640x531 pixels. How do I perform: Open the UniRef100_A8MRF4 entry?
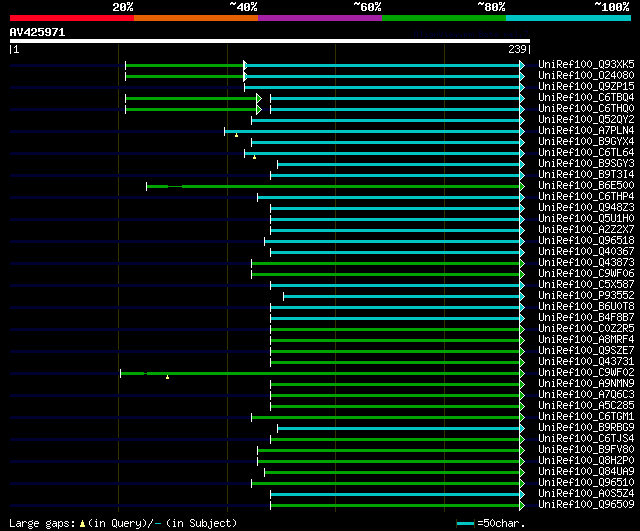pyautogui.click(x=586, y=340)
